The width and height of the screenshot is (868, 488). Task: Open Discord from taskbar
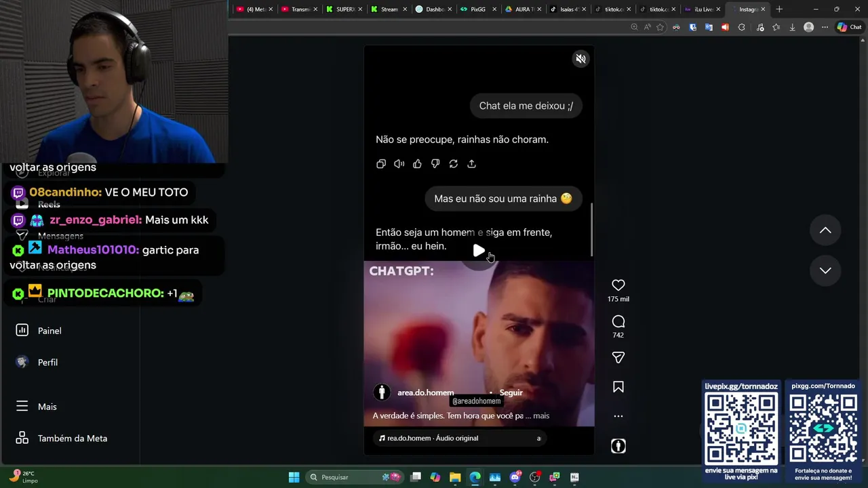515,477
